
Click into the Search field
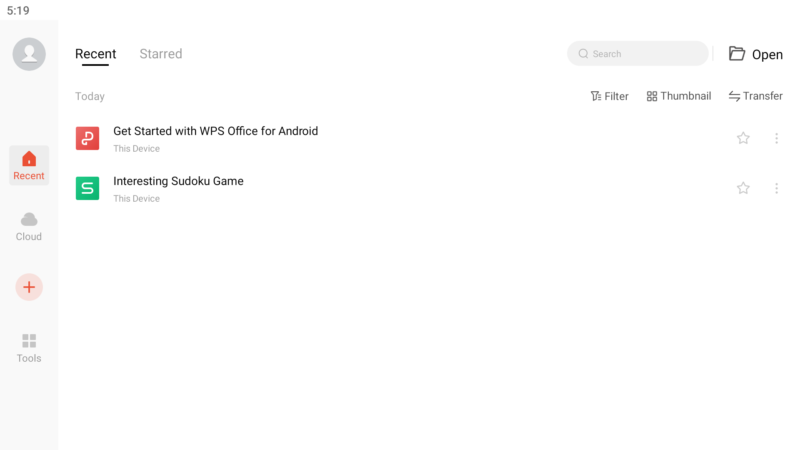tap(645, 54)
